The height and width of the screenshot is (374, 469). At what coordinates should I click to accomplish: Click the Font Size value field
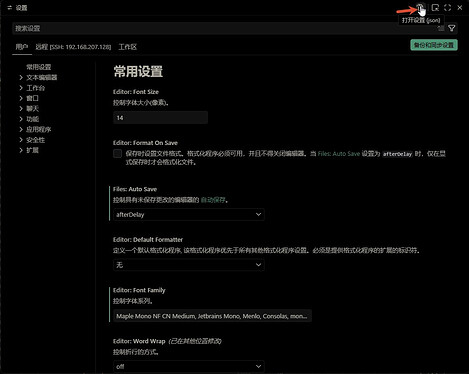pyautogui.click(x=160, y=118)
